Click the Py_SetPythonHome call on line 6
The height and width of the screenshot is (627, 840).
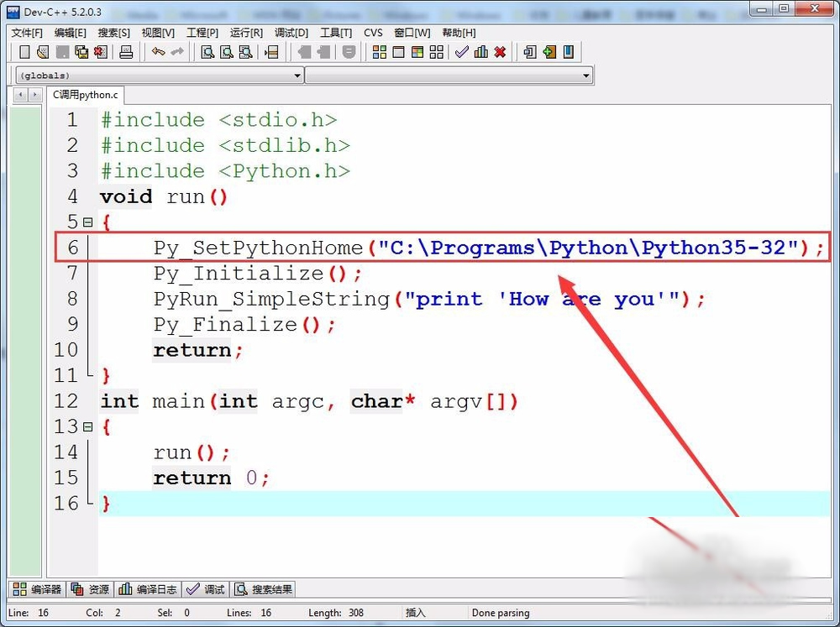click(x=488, y=248)
